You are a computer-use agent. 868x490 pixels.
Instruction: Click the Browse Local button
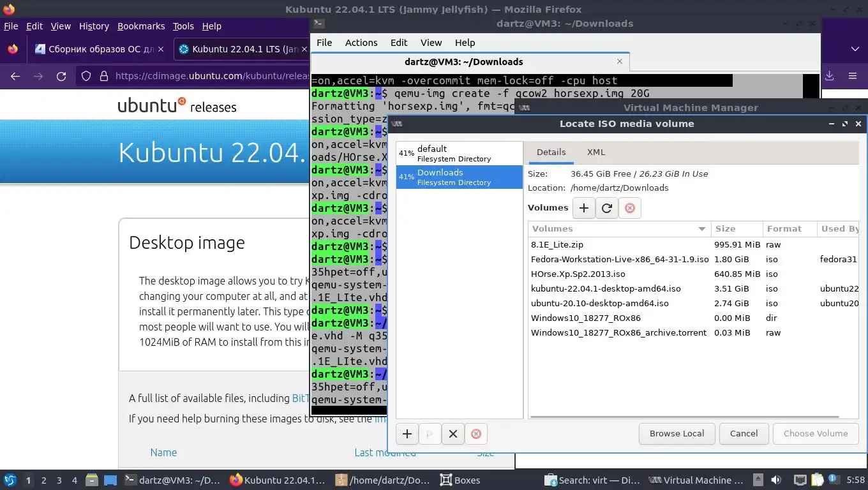[x=677, y=434]
